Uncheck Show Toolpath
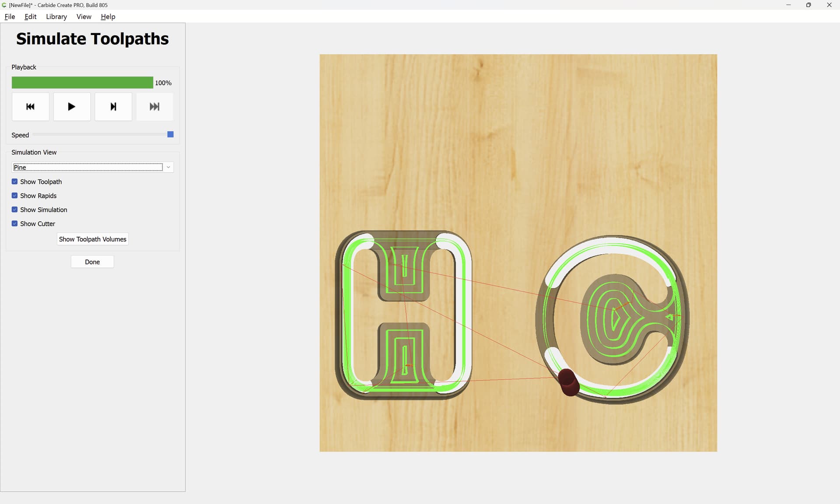This screenshot has width=840, height=504. pyautogui.click(x=14, y=182)
